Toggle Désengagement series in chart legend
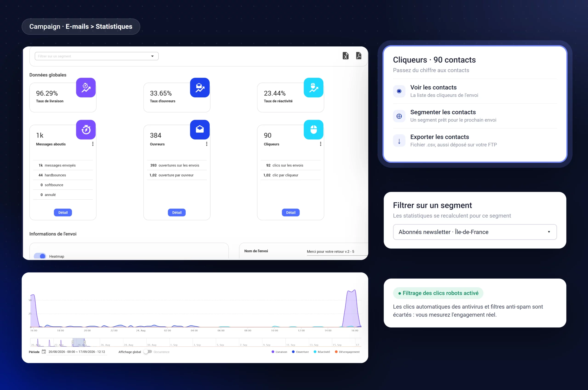This screenshot has height=390, width=588. pyautogui.click(x=347, y=352)
